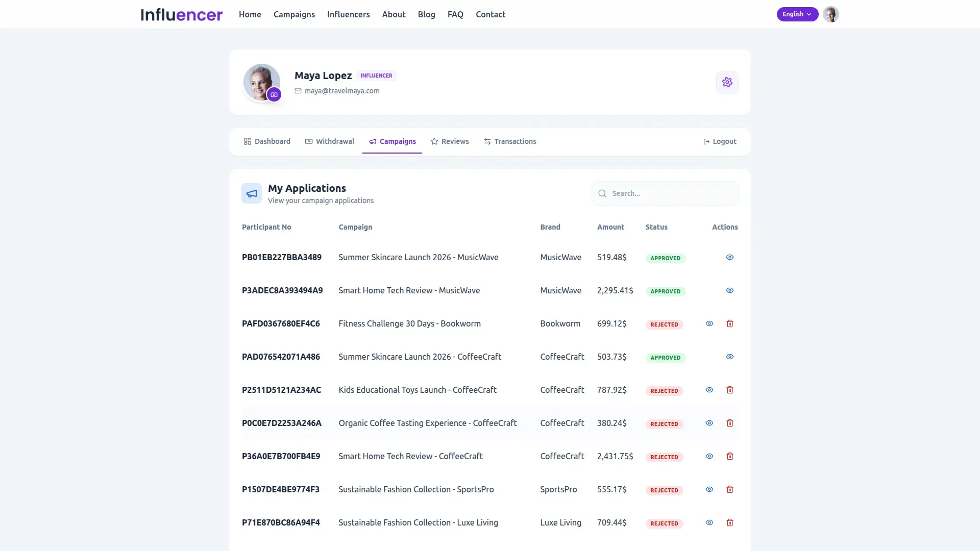The height and width of the screenshot is (551, 980).
Task: Click the camera icon on profile photo
Action: (274, 94)
